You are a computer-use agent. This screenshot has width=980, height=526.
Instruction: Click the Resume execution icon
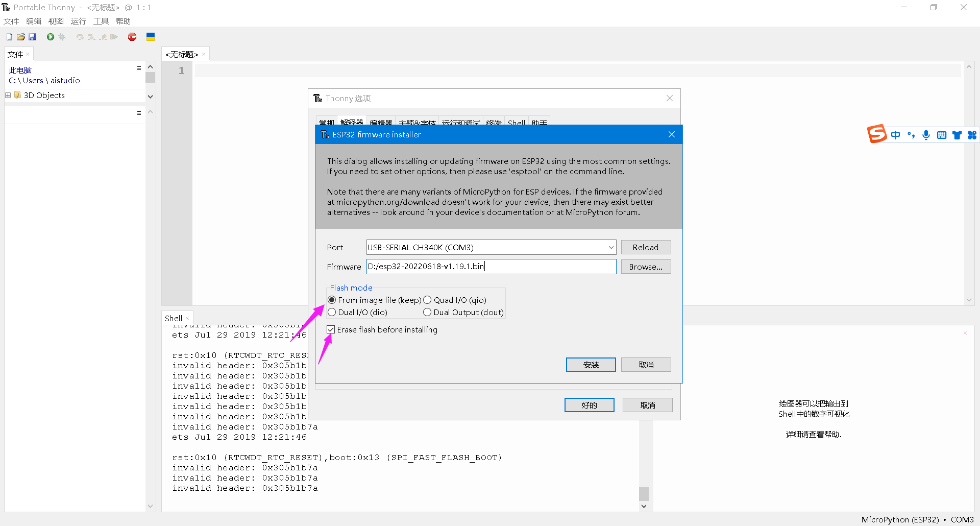(114, 37)
